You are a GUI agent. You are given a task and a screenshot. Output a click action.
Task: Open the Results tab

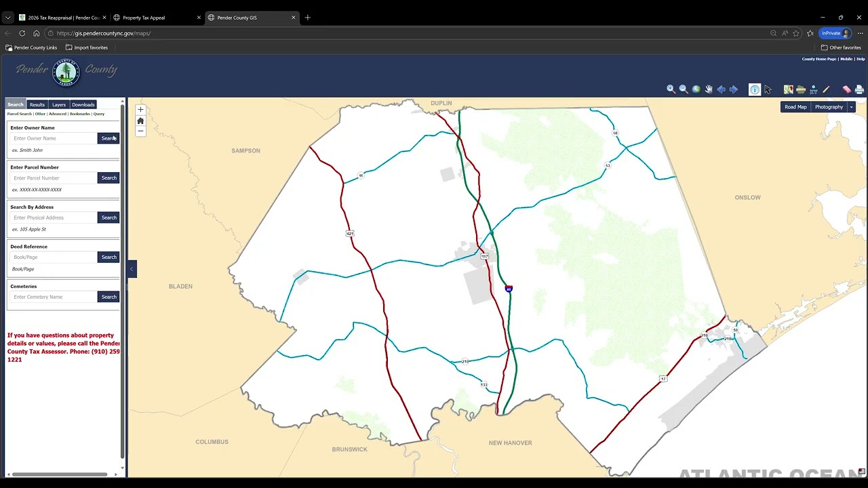(37, 104)
